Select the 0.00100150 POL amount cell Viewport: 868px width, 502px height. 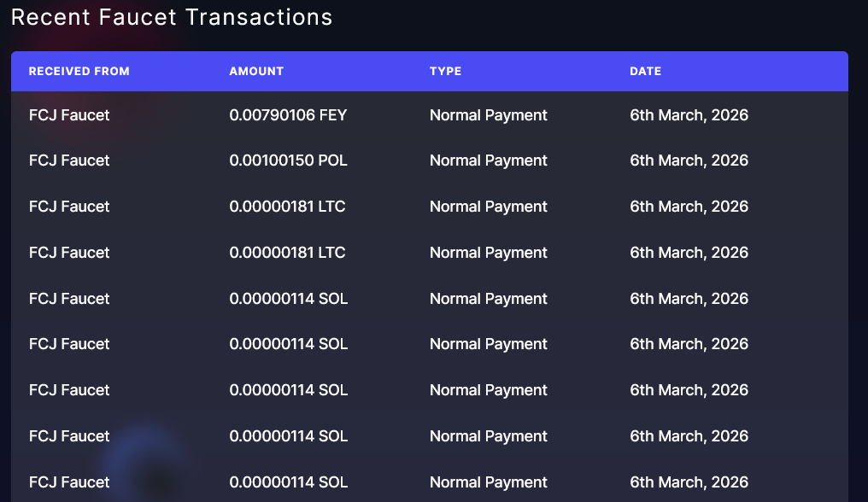coord(289,161)
